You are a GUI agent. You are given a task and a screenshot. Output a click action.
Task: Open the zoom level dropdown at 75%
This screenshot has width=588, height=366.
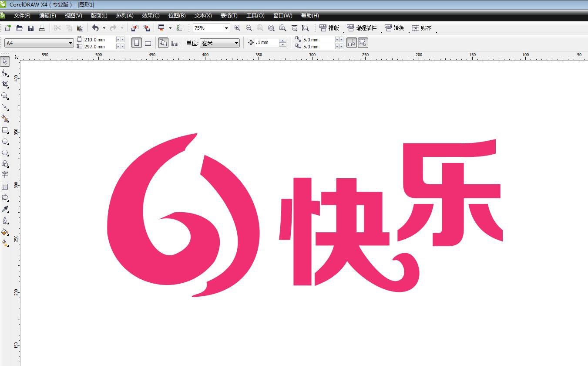tap(226, 28)
